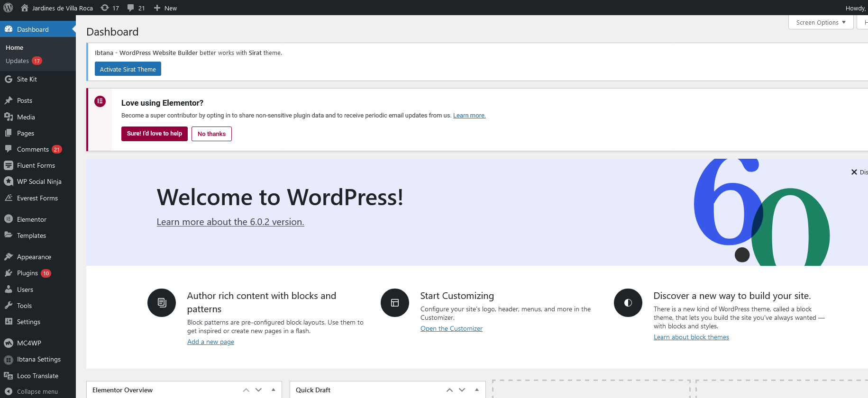
Task: Open the home icon beside Jardines de Villa Roca
Action: click(x=25, y=8)
